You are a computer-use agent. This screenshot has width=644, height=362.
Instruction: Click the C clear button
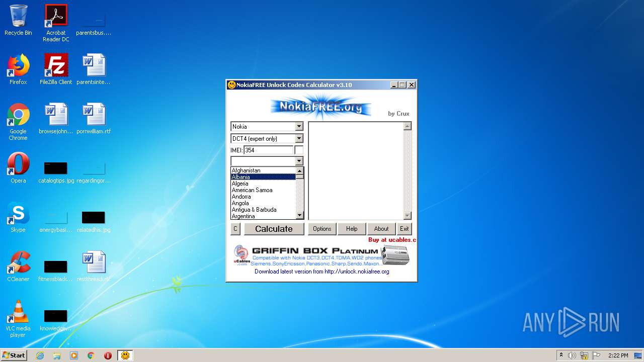coord(235,229)
